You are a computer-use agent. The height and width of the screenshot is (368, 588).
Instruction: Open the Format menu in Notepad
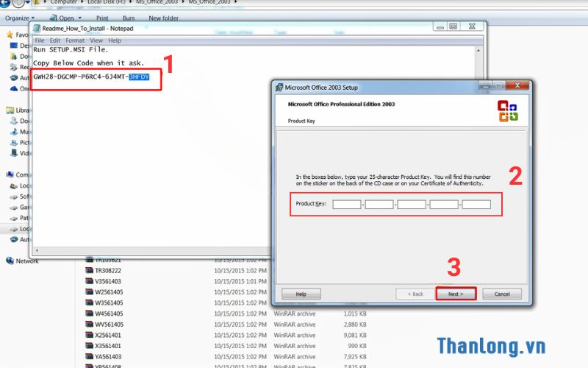click(x=74, y=40)
